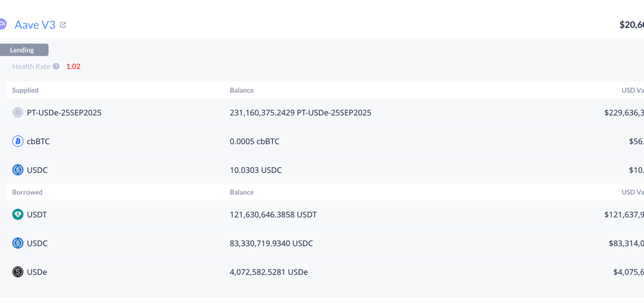Click the Borrowed column header
644x303 pixels.
click(x=28, y=192)
